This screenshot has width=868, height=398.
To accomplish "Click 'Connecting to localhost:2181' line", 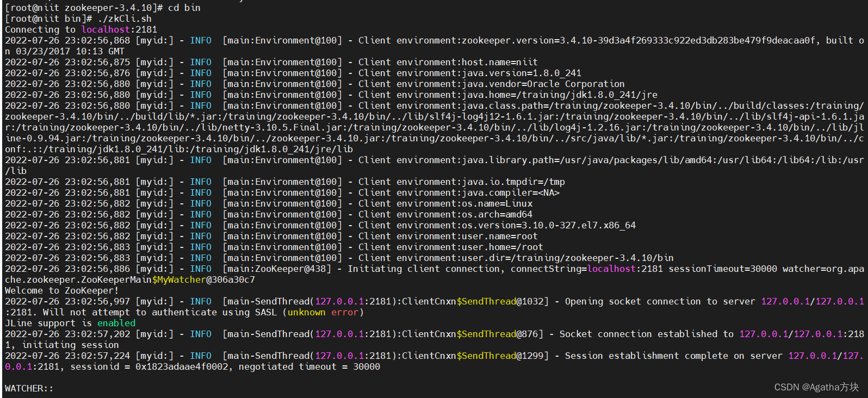I will click(x=81, y=29).
